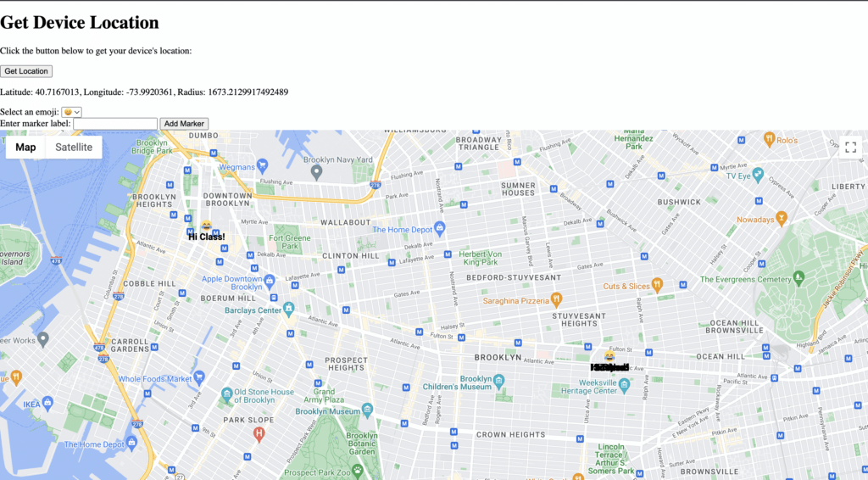This screenshot has width=868, height=480.
Task: Click the Hi Class! emoji marker
Action: (206, 226)
